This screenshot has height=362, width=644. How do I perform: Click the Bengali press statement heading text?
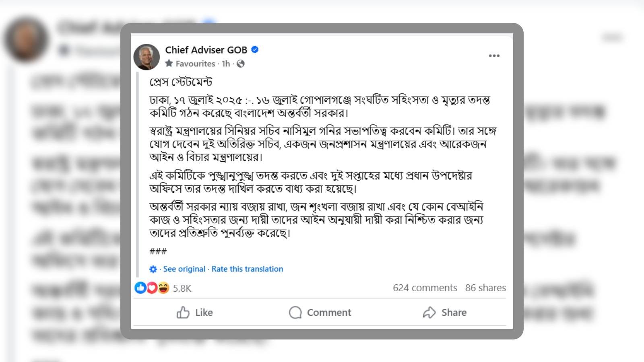pyautogui.click(x=181, y=82)
